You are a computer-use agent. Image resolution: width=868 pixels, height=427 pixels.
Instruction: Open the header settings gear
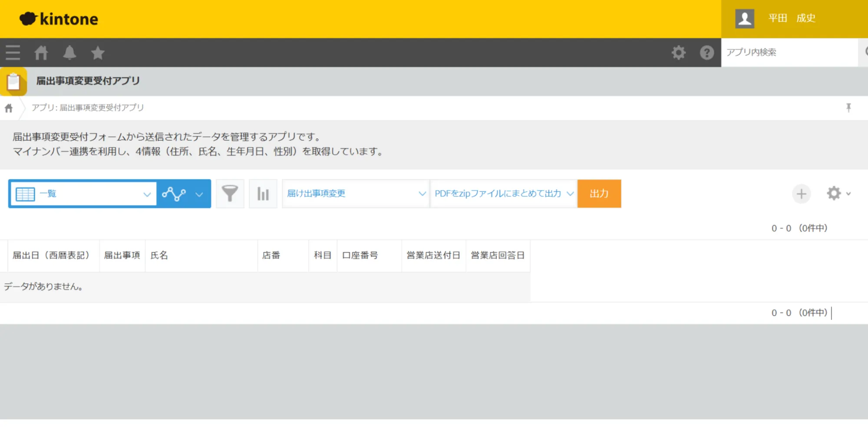(x=678, y=53)
